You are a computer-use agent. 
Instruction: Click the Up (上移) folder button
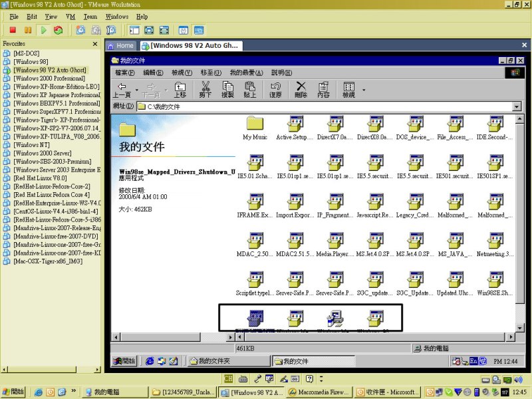pos(180,90)
